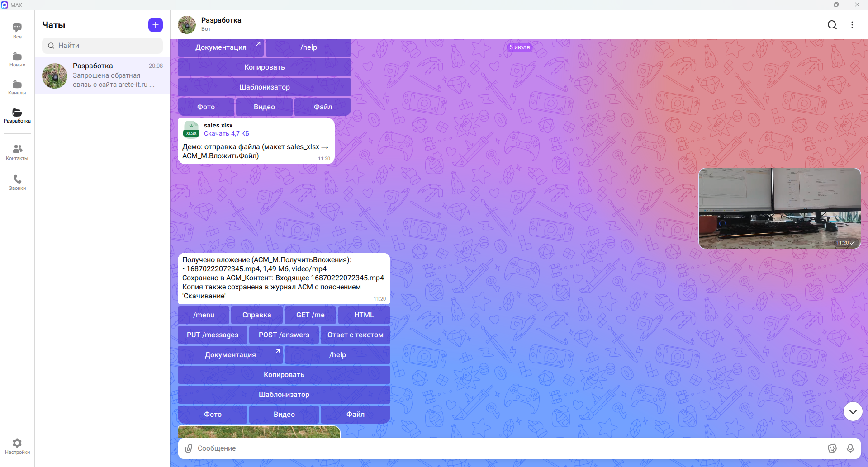The width and height of the screenshot is (868, 467).
Task: Click the POST /answers bot button
Action: 284,335
